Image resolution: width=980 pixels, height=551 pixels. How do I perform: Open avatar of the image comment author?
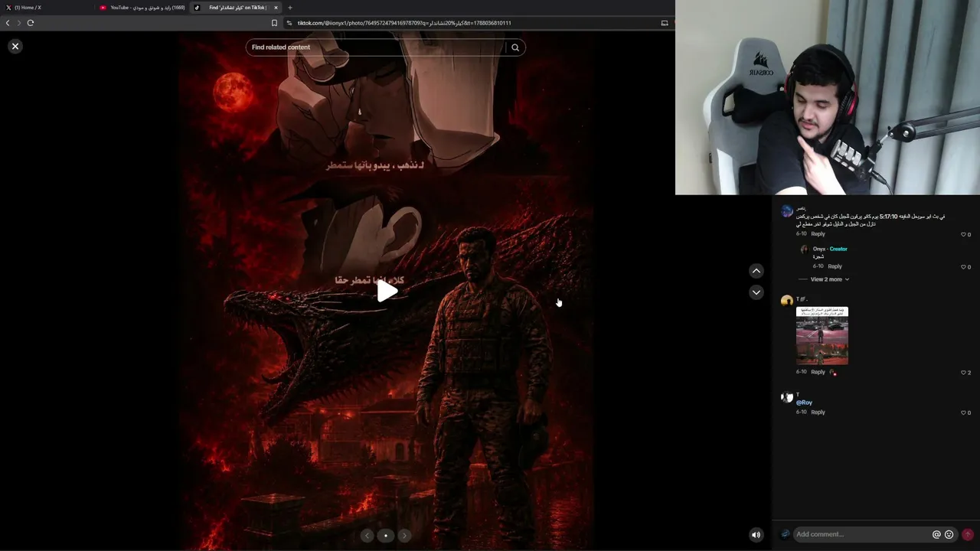coord(786,302)
